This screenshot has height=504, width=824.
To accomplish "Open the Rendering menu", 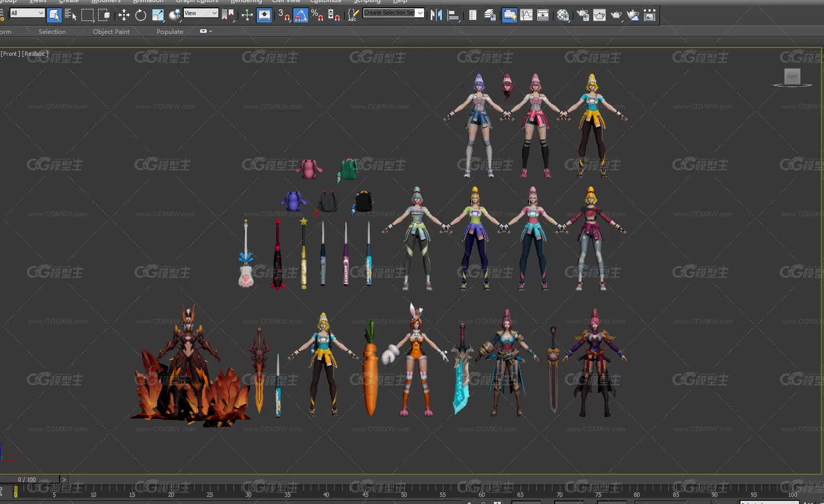I will [246, 2].
